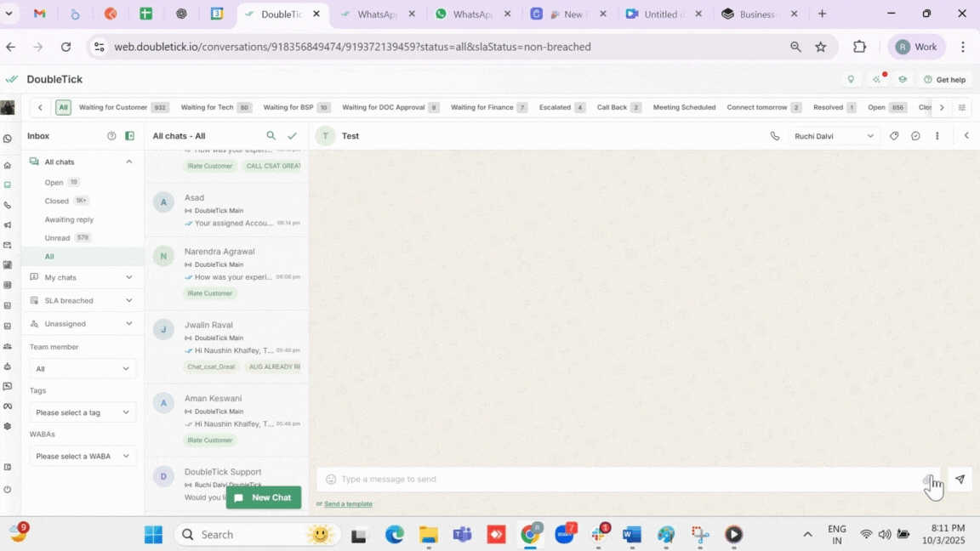Open the three-dot more options menu
The width and height of the screenshot is (980, 551).
pyautogui.click(x=937, y=136)
